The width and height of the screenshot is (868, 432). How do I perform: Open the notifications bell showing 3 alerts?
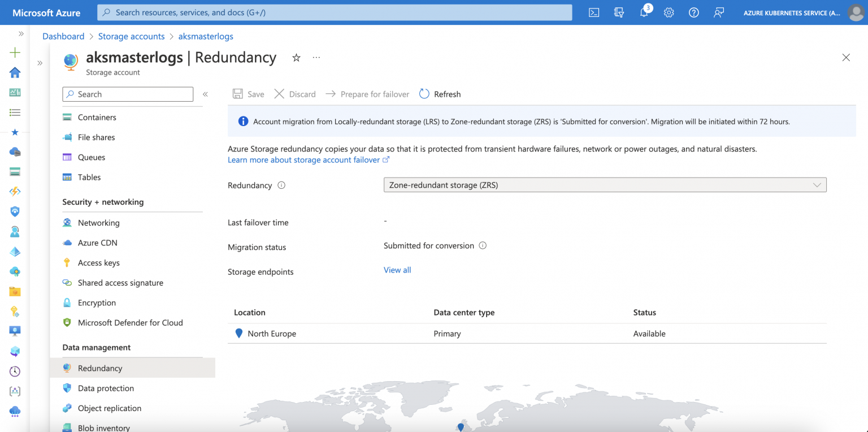pyautogui.click(x=644, y=12)
